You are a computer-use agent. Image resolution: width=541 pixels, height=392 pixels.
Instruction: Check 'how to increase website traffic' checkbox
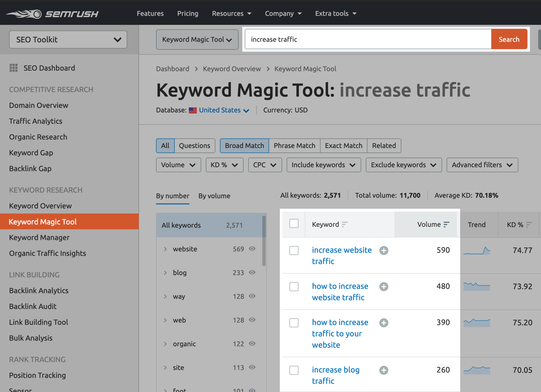294,287
